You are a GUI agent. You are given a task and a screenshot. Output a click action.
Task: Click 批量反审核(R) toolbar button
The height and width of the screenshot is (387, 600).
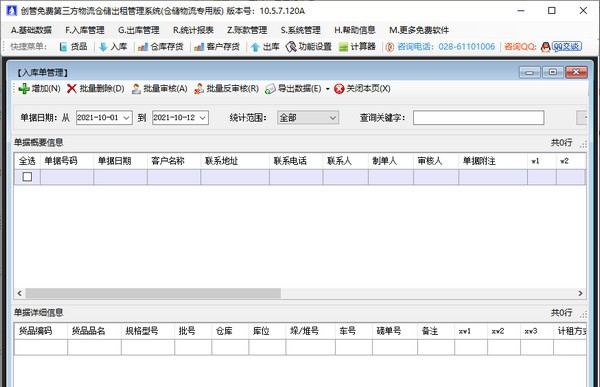226,89
